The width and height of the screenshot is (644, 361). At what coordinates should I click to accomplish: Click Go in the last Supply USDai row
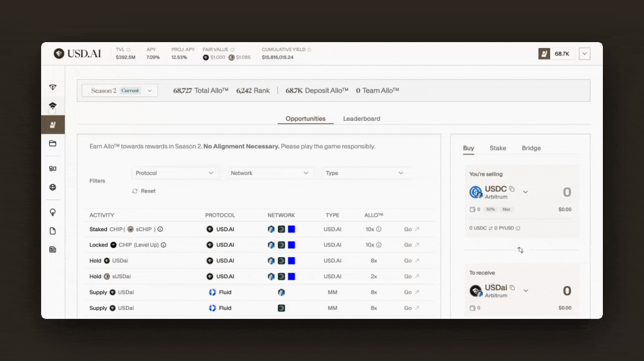tap(412, 308)
